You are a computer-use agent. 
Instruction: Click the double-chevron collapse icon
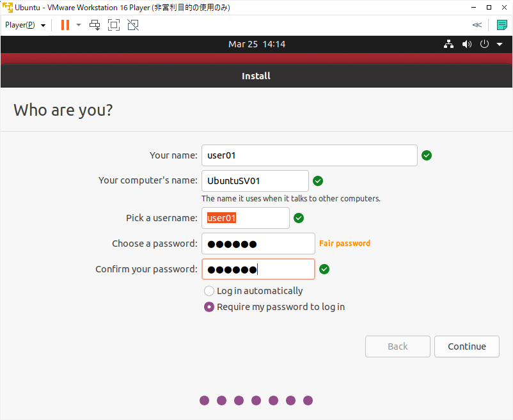[x=477, y=25]
